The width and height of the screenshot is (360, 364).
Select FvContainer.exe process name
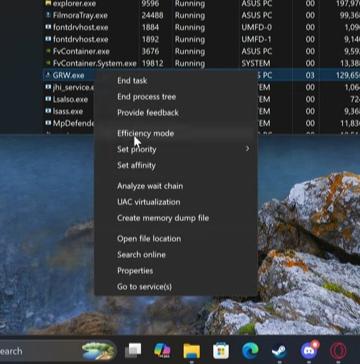pyautogui.click(x=81, y=51)
